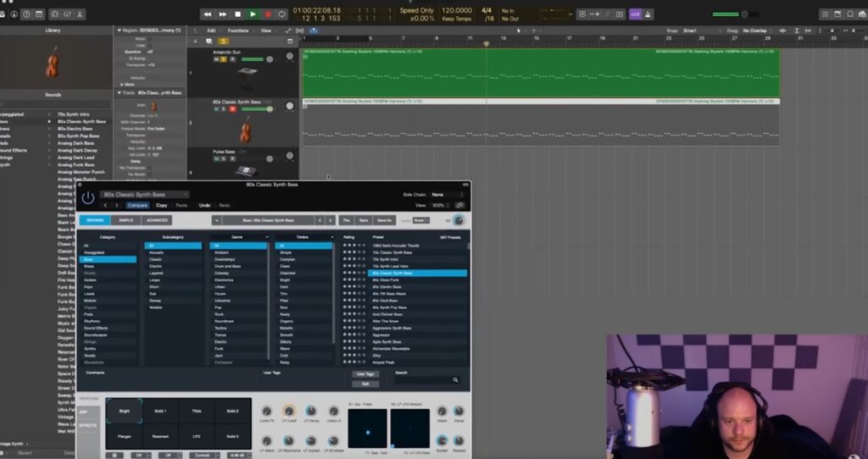Select the Thick transform pad snapshot

(x=197, y=411)
